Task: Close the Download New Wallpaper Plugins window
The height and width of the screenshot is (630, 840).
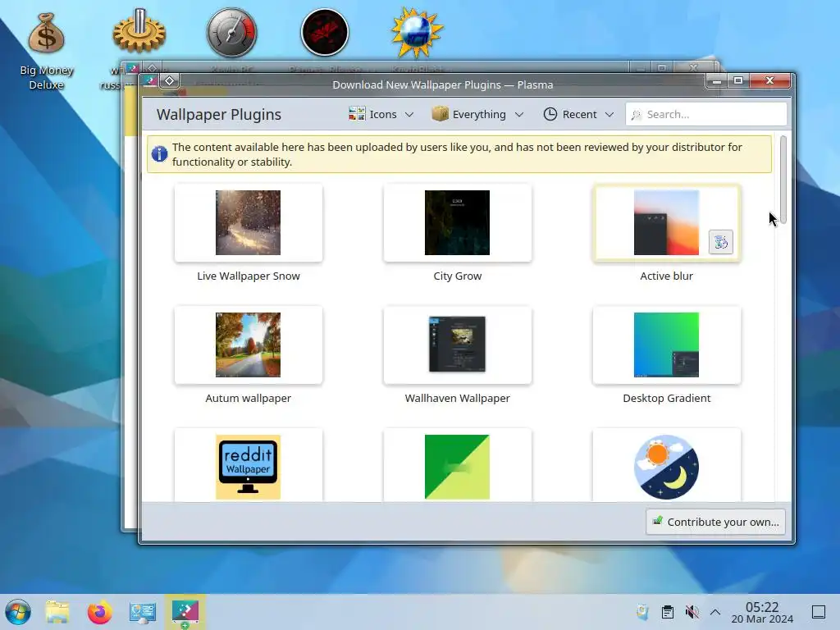Action: click(x=769, y=81)
